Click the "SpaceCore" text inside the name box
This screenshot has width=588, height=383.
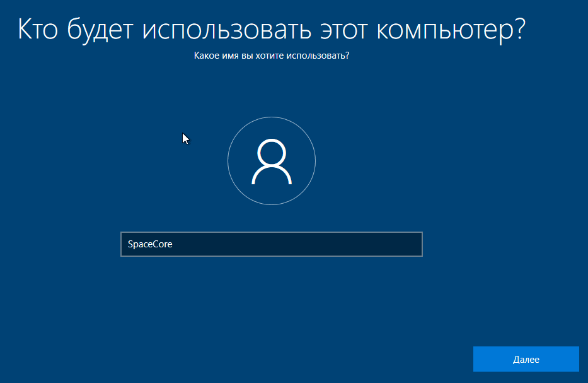point(150,244)
